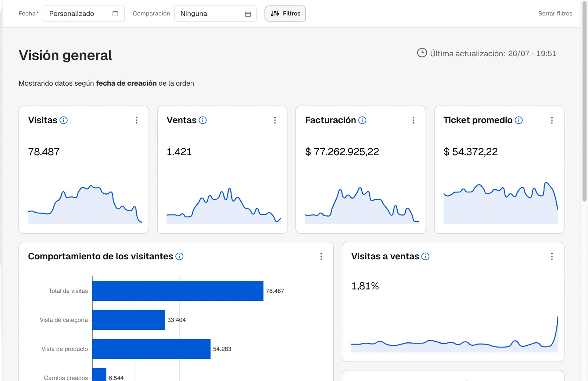The height and width of the screenshot is (381, 588).
Task: Open the Filtros panel
Action: click(285, 14)
